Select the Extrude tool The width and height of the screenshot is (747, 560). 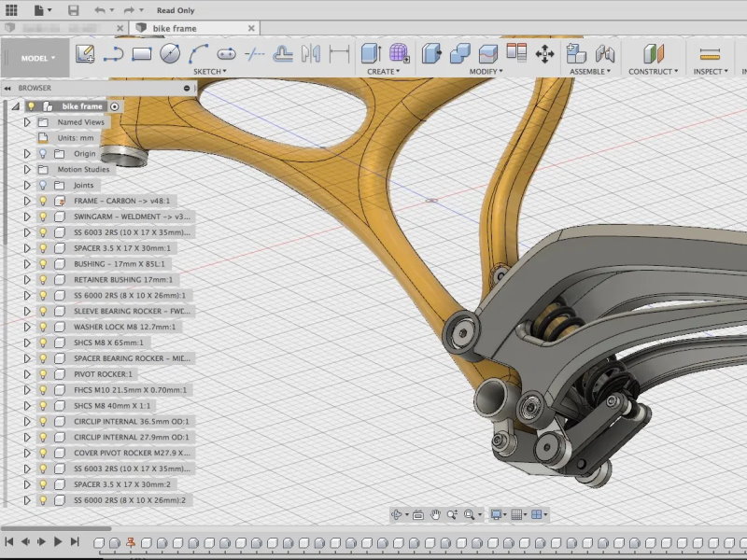click(x=371, y=53)
